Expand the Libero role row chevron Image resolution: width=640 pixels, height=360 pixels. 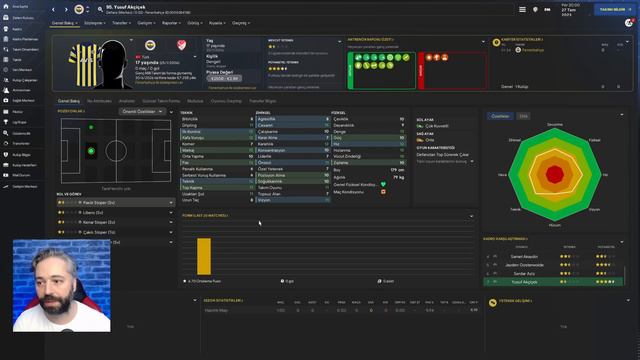tap(171, 212)
